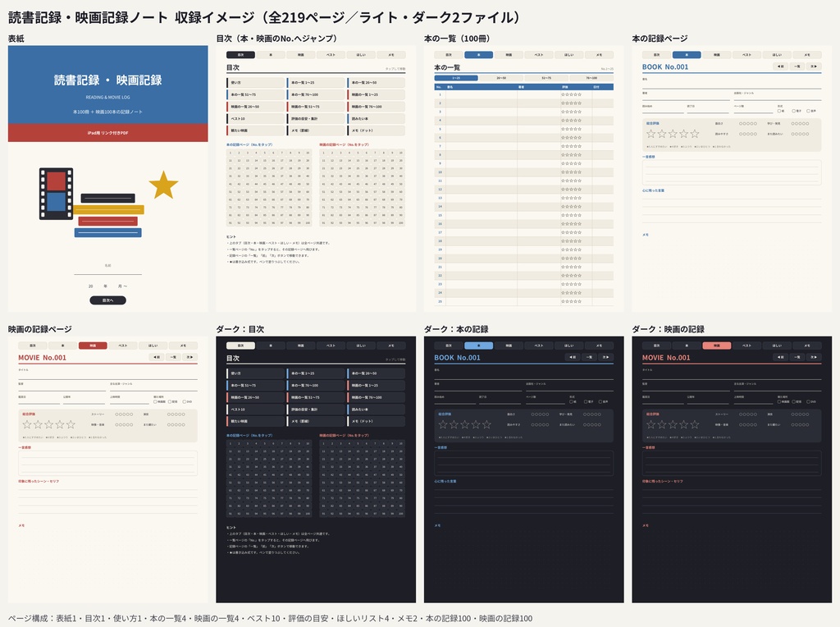Select the 76~100 range tab in 本の一覧
840x627 pixels.
pos(591,78)
